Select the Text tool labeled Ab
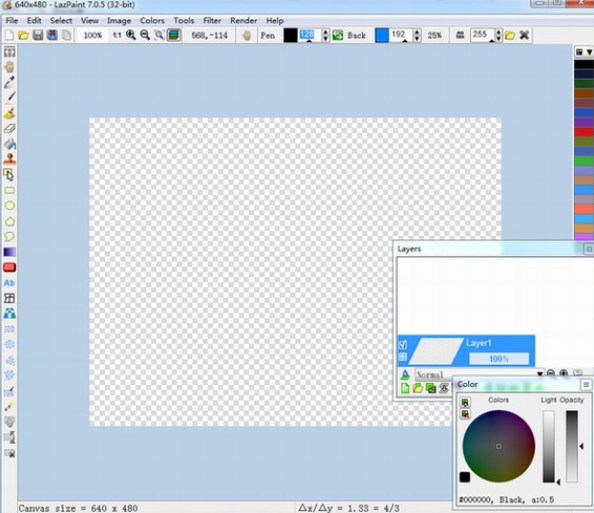 coord(9,283)
